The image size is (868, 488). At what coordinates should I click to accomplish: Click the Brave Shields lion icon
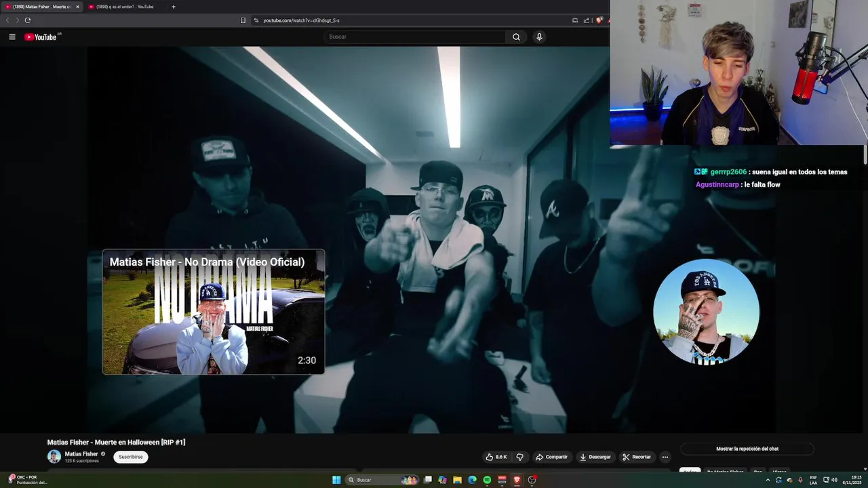click(599, 20)
